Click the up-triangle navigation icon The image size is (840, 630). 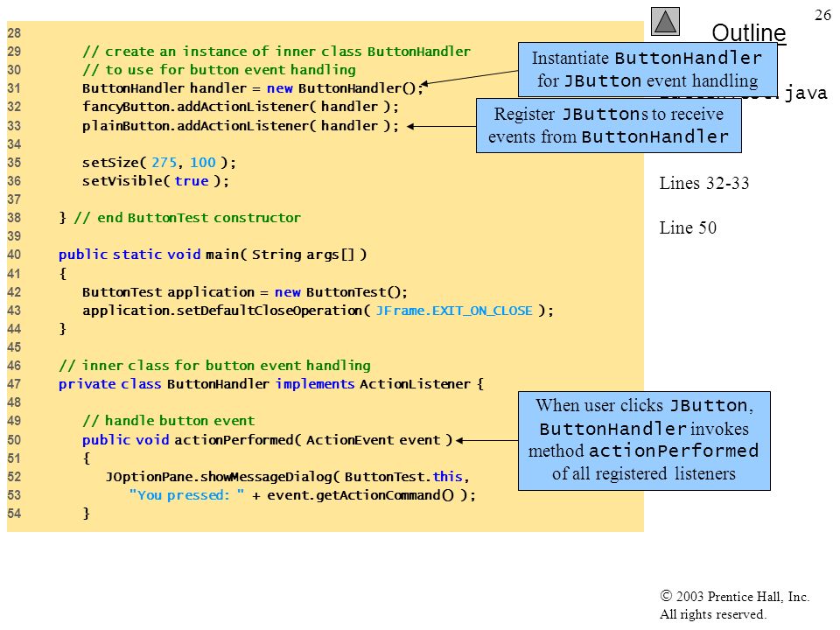click(665, 21)
